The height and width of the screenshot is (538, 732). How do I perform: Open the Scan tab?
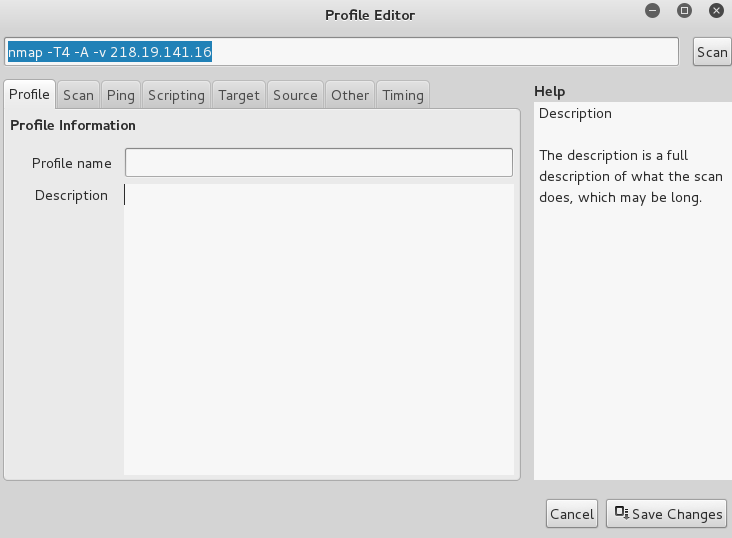pyautogui.click(x=78, y=95)
